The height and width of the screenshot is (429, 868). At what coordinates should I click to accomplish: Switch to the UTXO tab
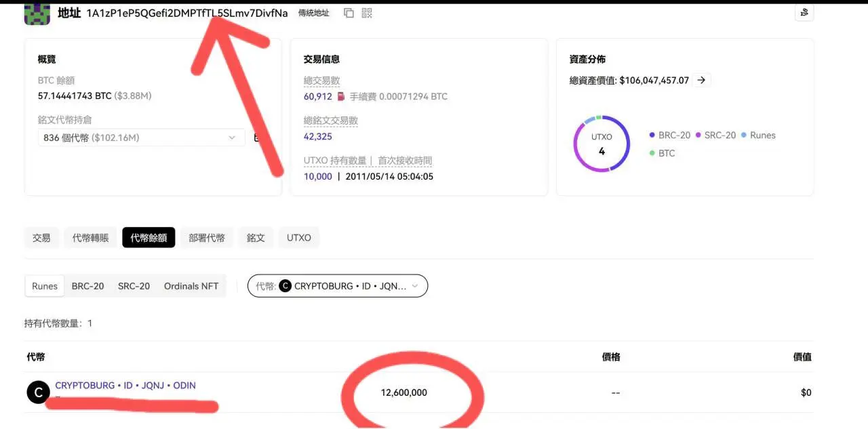click(x=298, y=238)
